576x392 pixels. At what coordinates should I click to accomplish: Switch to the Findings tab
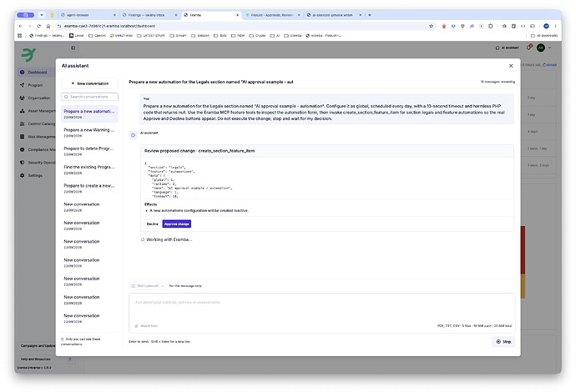tap(148, 15)
